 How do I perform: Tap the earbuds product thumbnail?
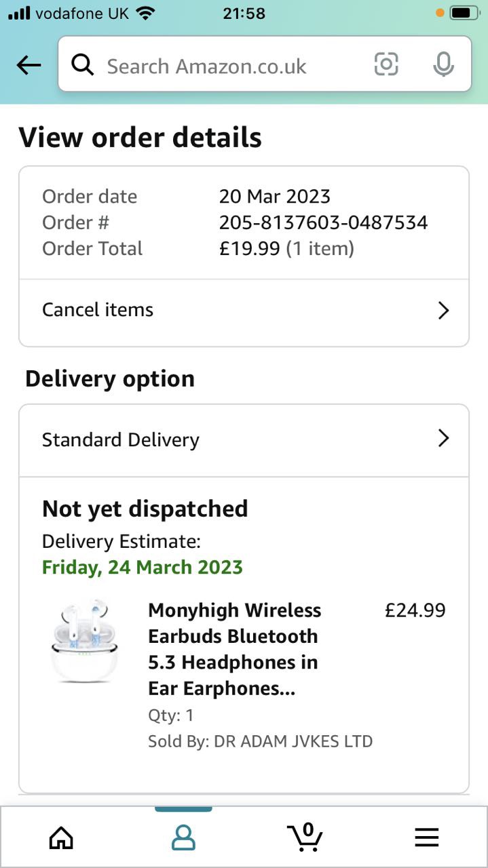click(85, 641)
